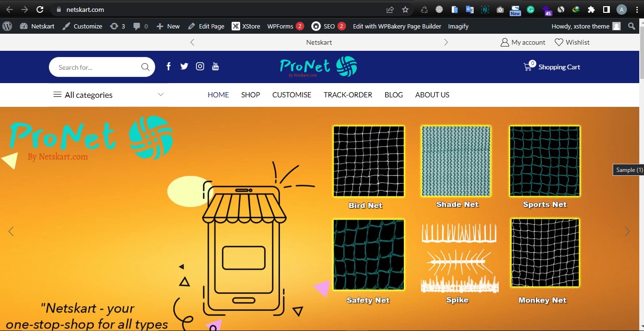Click the address bar URL netskart.com
The width and height of the screenshot is (644, 331).
(84, 9)
